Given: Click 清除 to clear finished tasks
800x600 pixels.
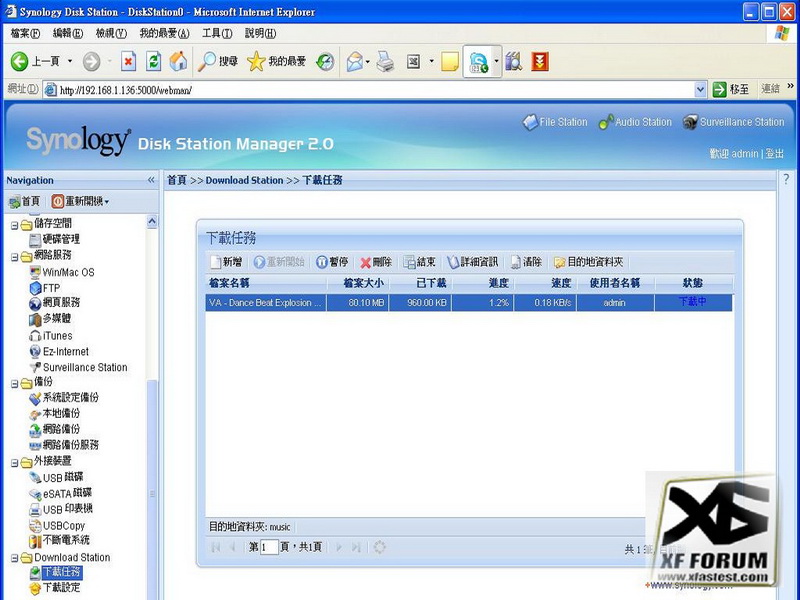Looking at the screenshot, I should coord(526,262).
